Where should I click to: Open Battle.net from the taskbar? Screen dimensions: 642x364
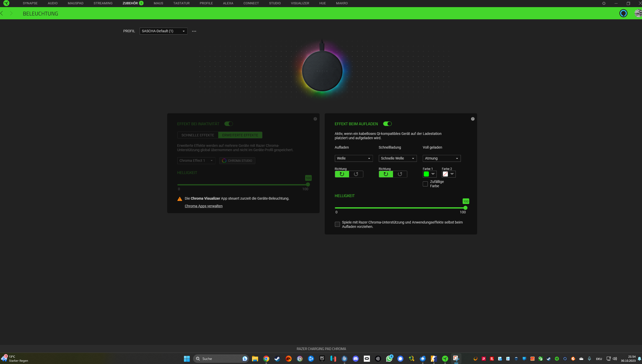(x=311, y=359)
